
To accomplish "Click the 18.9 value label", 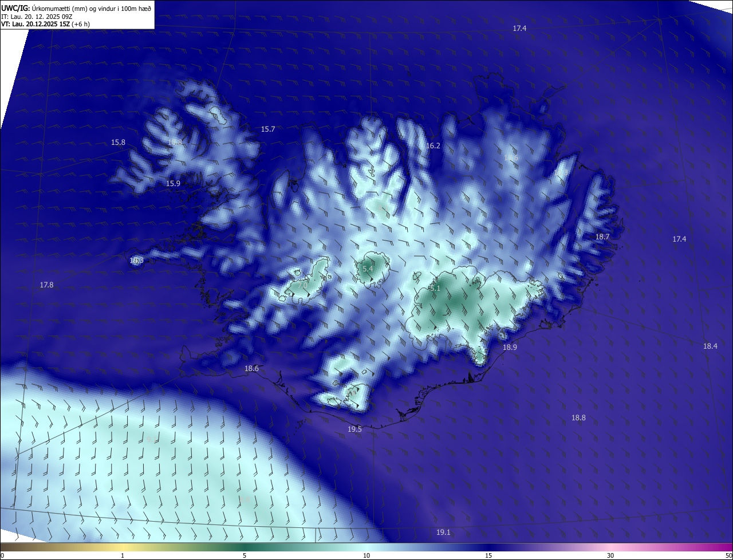I will [x=510, y=347].
